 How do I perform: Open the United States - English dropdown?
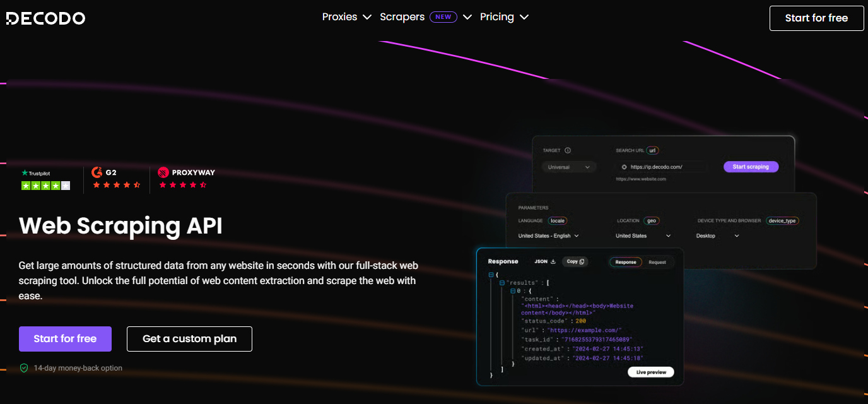coord(548,236)
